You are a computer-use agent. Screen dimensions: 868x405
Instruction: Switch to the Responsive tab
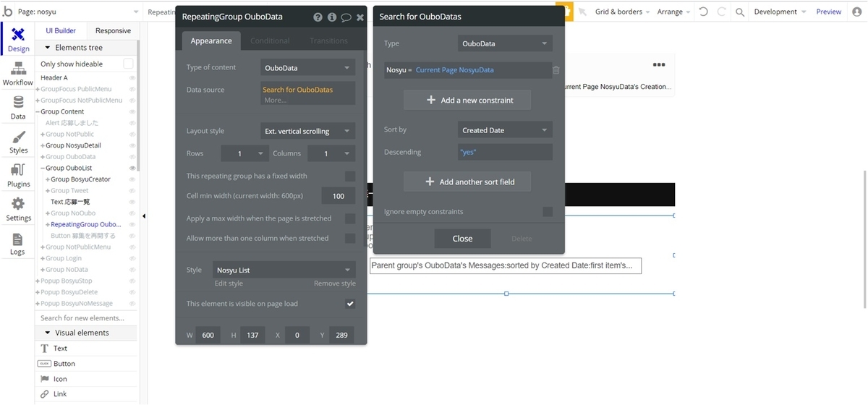[x=113, y=30]
